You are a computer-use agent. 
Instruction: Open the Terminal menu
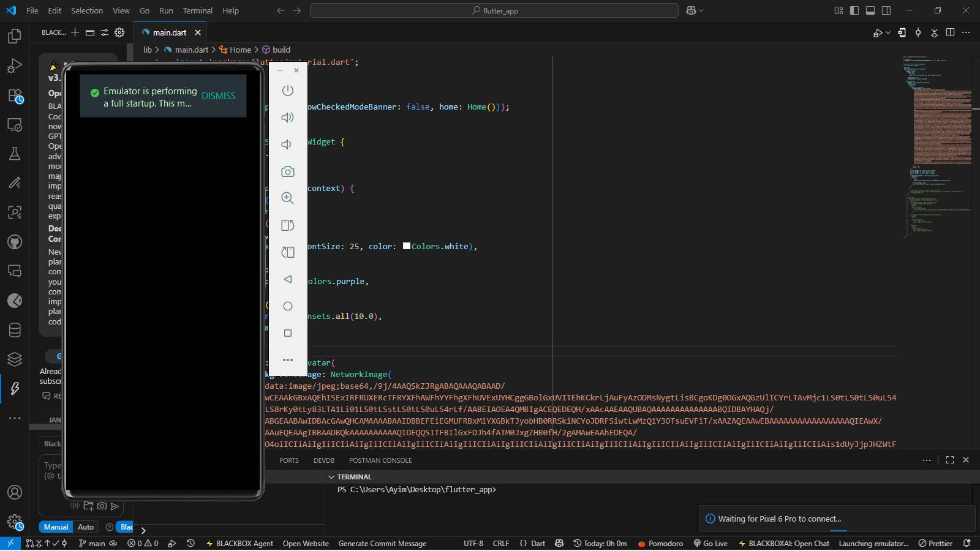197,10
